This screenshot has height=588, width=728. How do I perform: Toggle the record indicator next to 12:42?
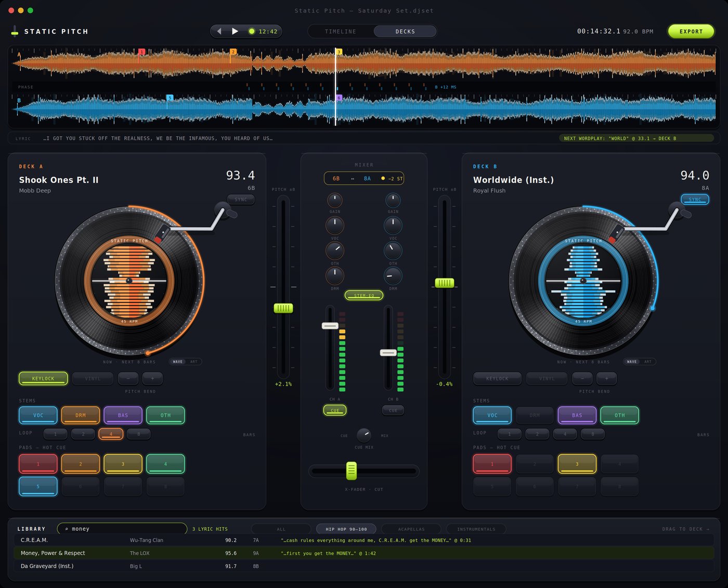[252, 31]
